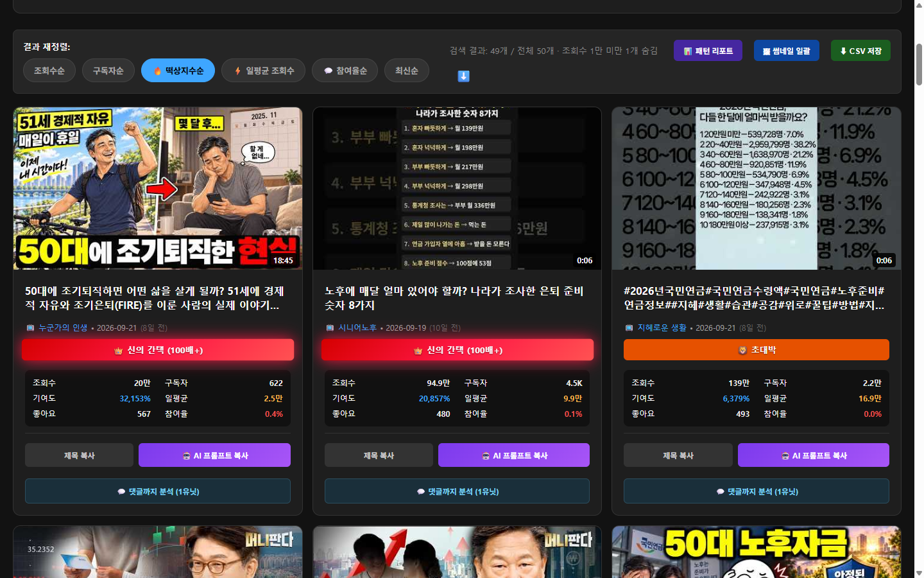Image resolution: width=924 pixels, height=578 pixels.
Task: Open the video title starting #2026년국민연금
Action: tap(754, 299)
